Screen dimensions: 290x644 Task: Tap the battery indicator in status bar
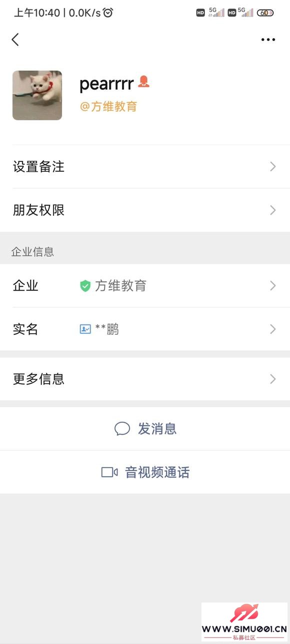coord(265,12)
